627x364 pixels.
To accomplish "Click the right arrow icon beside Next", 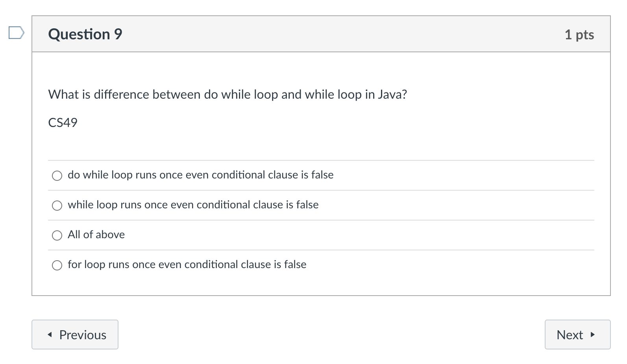I will coord(592,335).
